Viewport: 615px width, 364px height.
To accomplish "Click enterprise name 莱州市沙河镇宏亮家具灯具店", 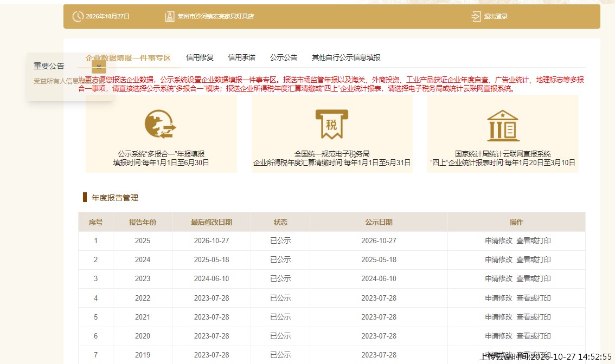I will pyautogui.click(x=216, y=16).
